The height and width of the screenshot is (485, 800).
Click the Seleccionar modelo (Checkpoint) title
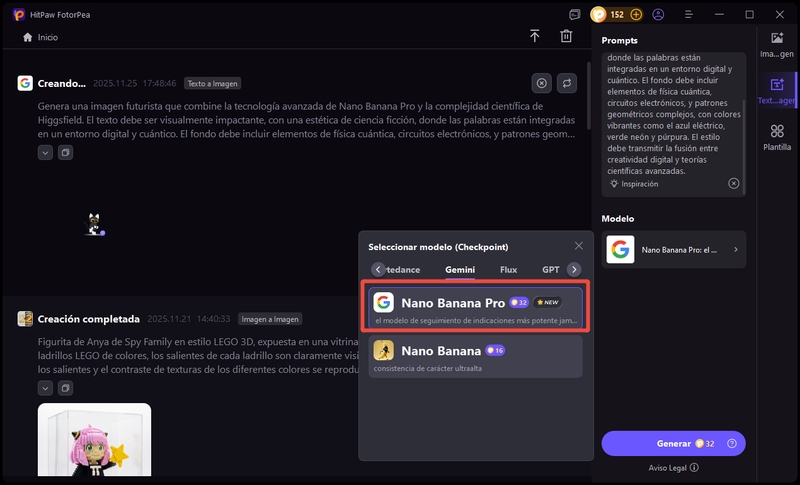[438, 247]
